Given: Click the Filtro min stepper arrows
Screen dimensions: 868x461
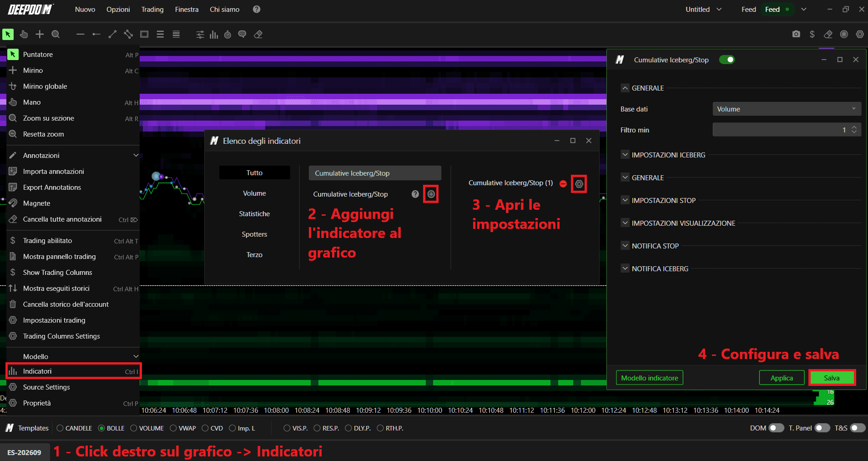Looking at the screenshot, I should (854, 130).
